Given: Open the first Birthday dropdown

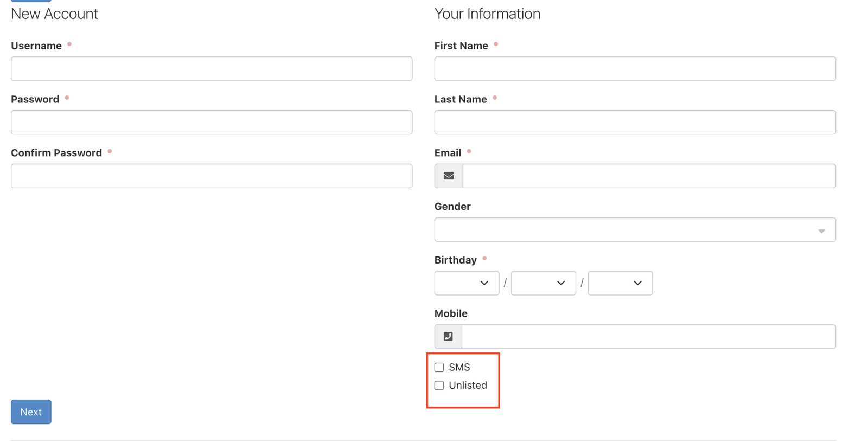Looking at the screenshot, I should click(x=467, y=283).
